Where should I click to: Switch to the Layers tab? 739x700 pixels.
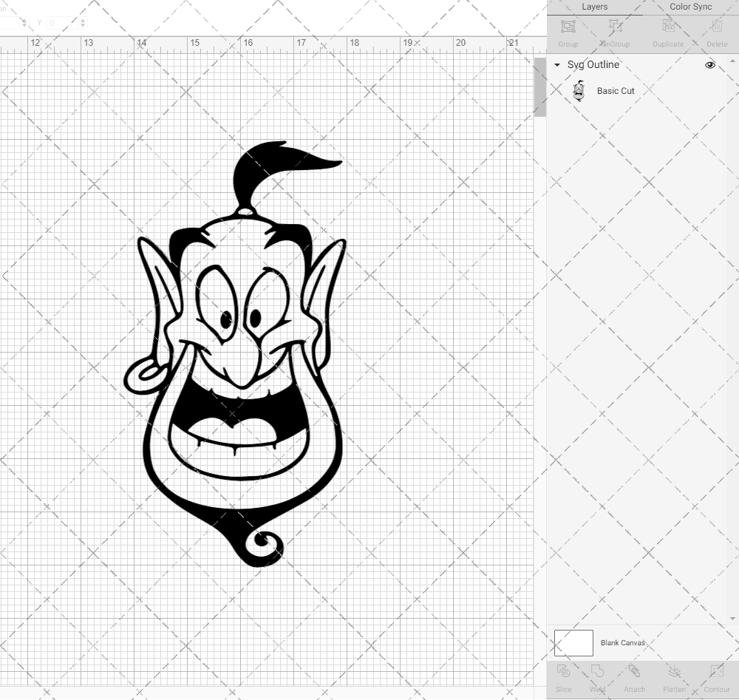(594, 7)
